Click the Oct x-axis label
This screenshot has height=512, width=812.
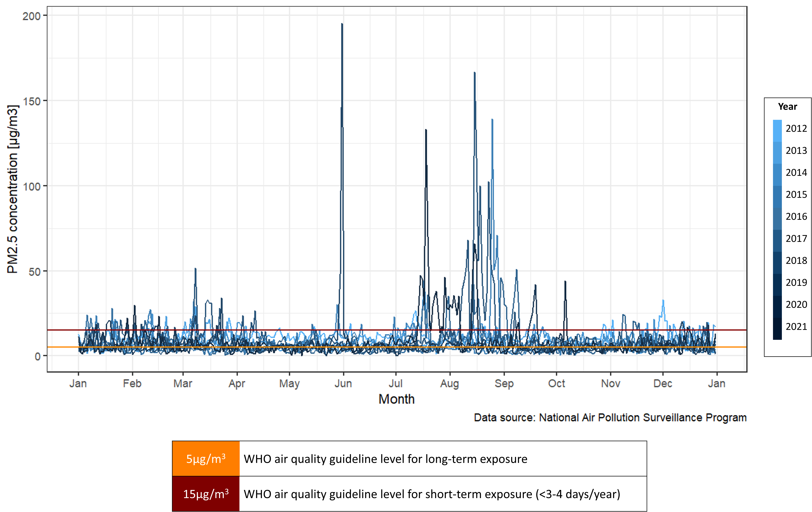coord(556,383)
